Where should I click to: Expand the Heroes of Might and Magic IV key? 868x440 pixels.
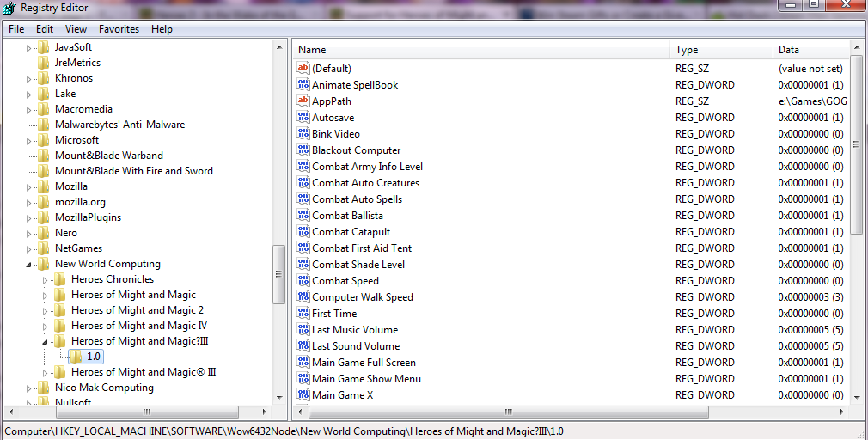tap(46, 327)
